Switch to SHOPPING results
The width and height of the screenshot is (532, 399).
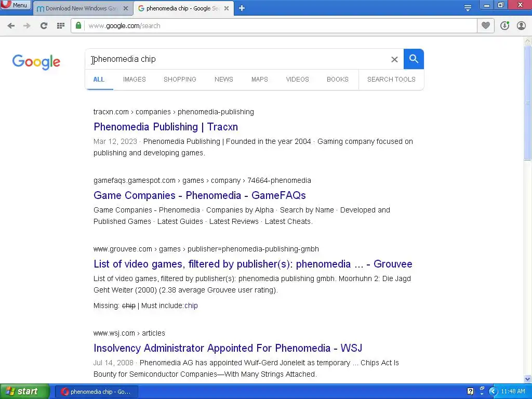[x=180, y=79]
